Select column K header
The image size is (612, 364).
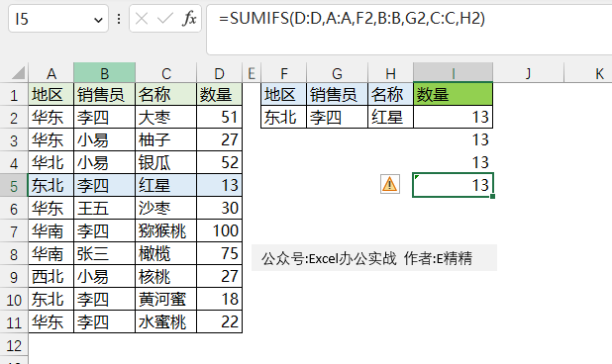coord(588,73)
